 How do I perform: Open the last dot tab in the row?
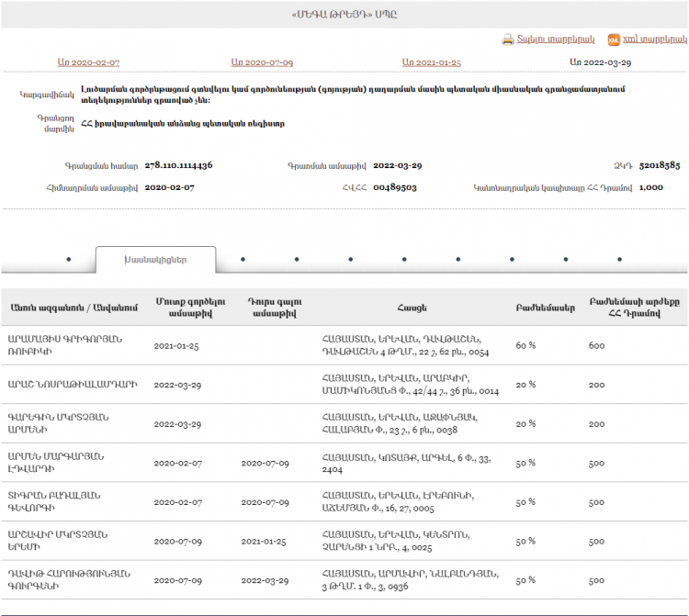[x=619, y=260]
